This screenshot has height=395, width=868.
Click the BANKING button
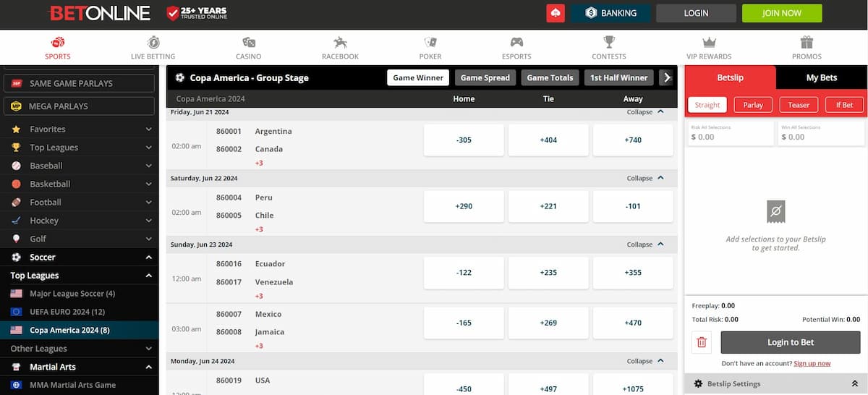[x=611, y=13]
